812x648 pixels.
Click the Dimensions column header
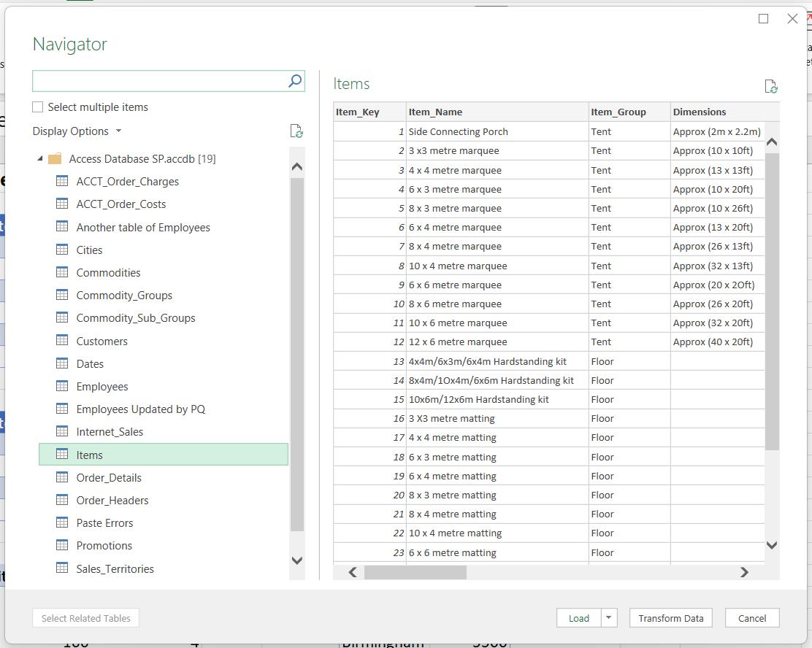(x=725, y=112)
